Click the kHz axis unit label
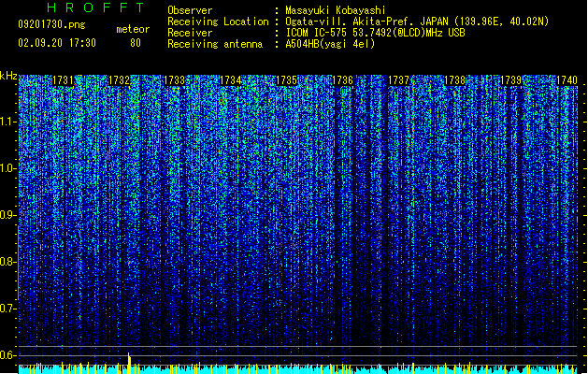The height and width of the screenshot is (374, 588). click(8, 76)
